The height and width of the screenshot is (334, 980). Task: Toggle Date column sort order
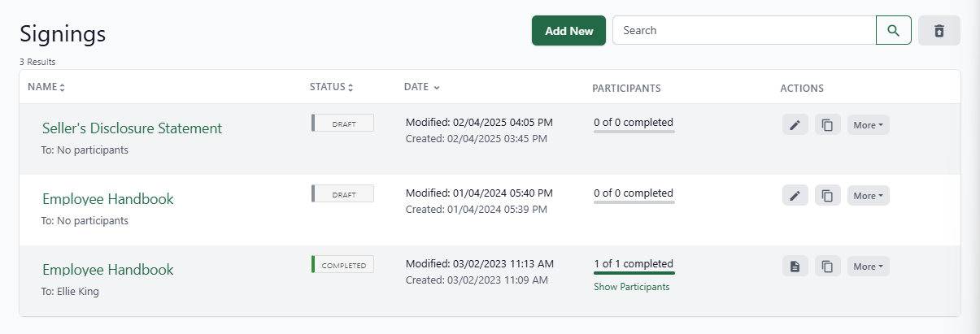pyautogui.click(x=421, y=87)
